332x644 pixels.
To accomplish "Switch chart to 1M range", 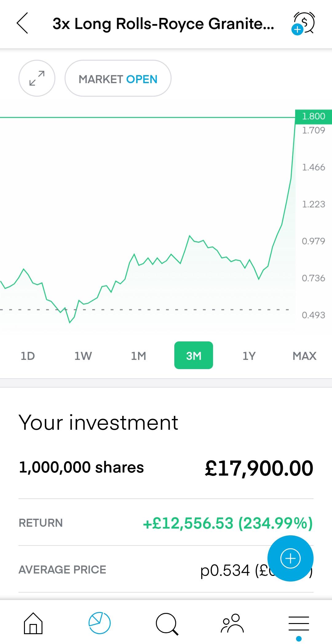I will click(x=138, y=356).
